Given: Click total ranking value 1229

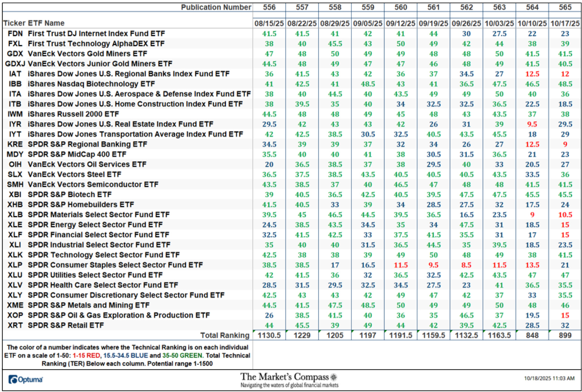Looking at the screenshot, I should point(302,335).
